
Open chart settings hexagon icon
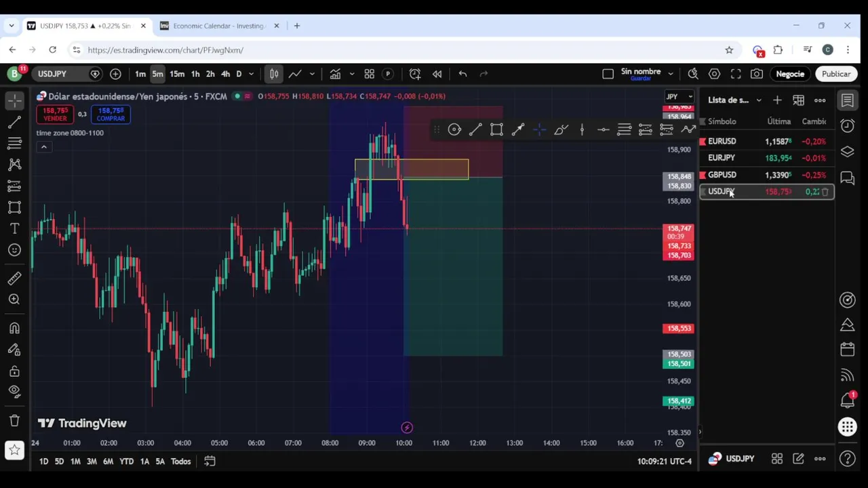pos(714,74)
